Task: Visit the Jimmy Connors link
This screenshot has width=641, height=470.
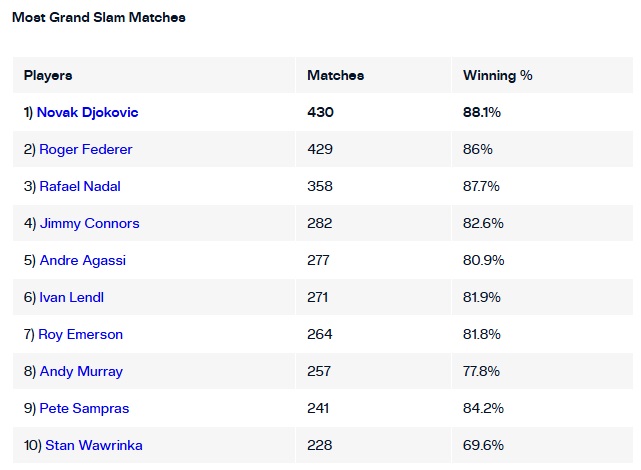Action: pyautogui.click(x=90, y=224)
